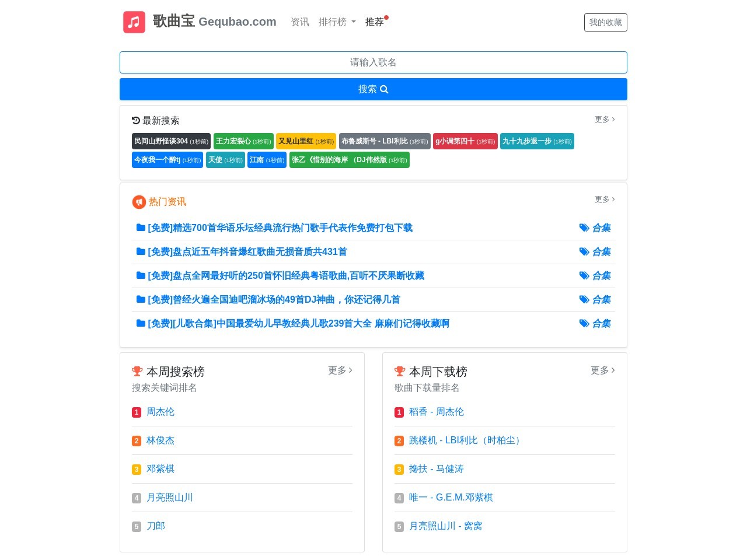
Task: Click folder icon before the 儿歌合集 article
Action: click(x=141, y=323)
